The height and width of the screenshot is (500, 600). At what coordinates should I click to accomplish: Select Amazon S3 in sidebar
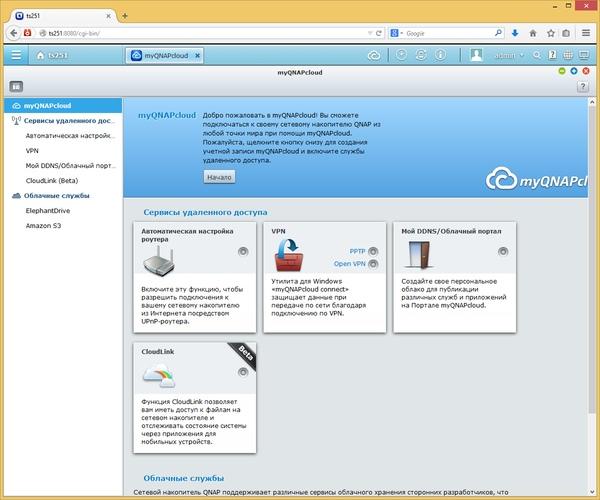(43, 226)
